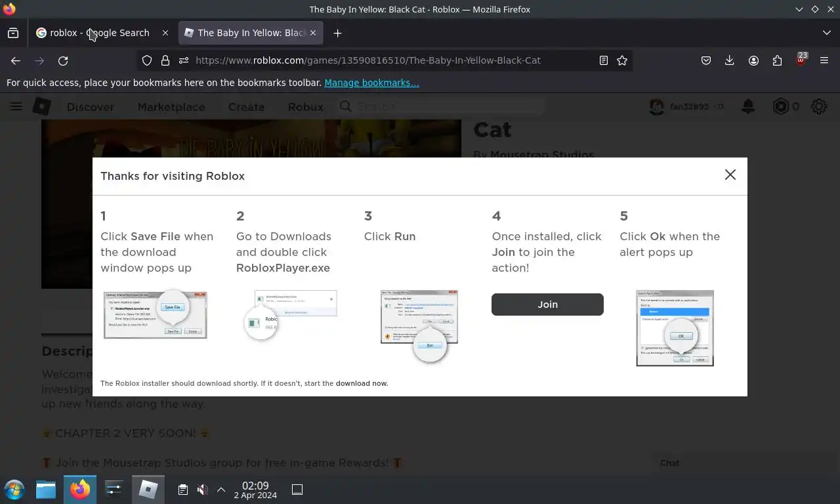Open the Roblox notifications bell

[747, 106]
